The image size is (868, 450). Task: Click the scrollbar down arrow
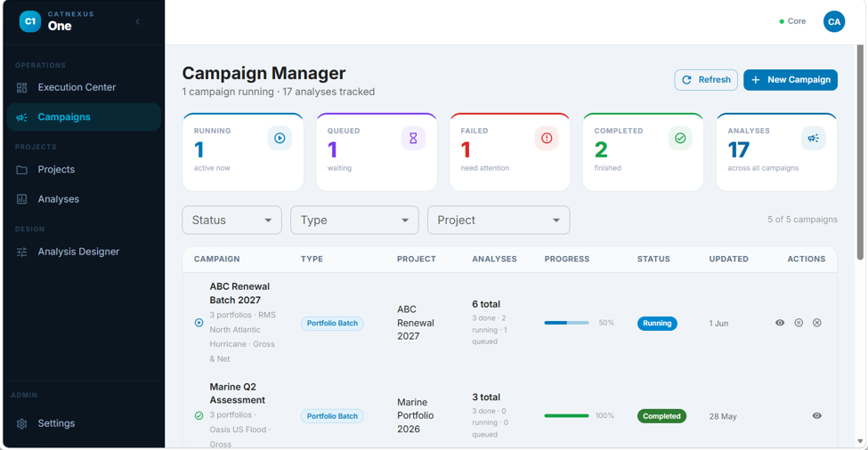point(860,441)
